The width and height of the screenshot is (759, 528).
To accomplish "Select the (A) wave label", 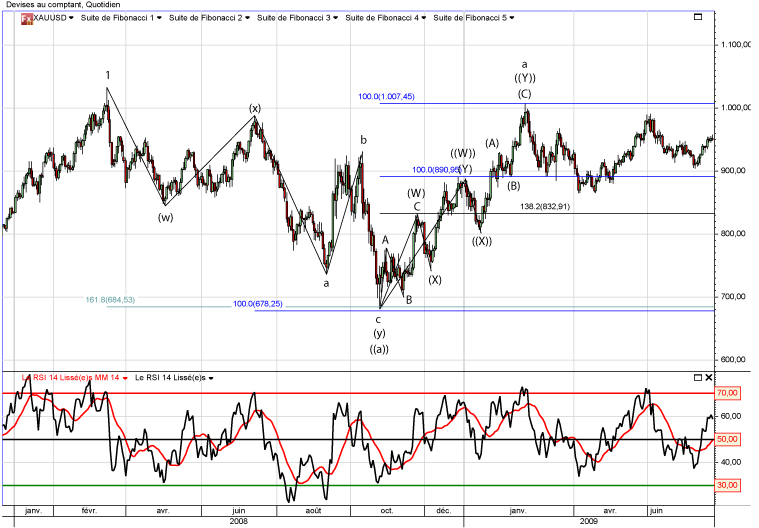I will pyautogui.click(x=492, y=143).
